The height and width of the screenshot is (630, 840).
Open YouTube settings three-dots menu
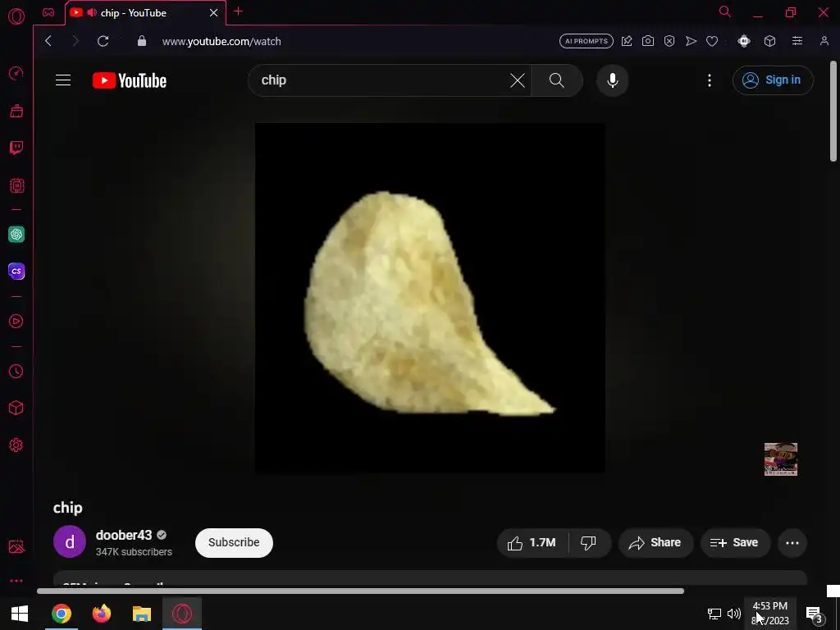[710, 80]
